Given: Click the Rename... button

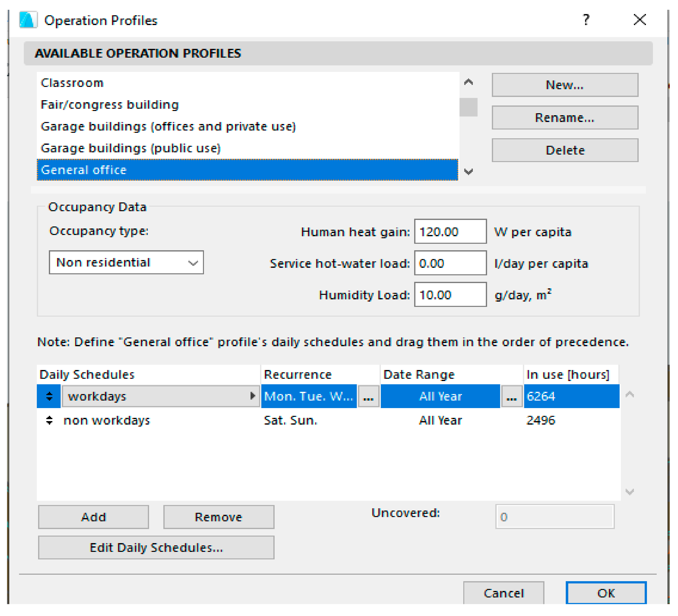Looking at the screenshot, I should [x=565, y=117].
